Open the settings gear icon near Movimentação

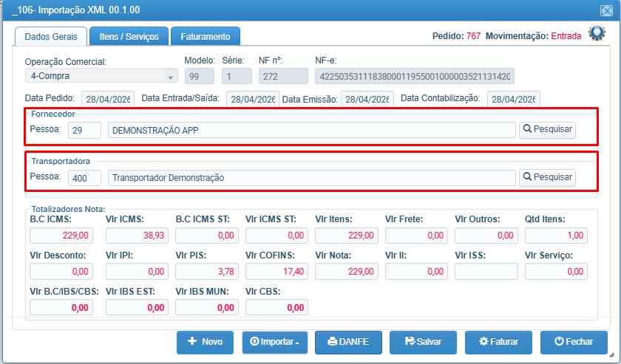click(597, 32)
